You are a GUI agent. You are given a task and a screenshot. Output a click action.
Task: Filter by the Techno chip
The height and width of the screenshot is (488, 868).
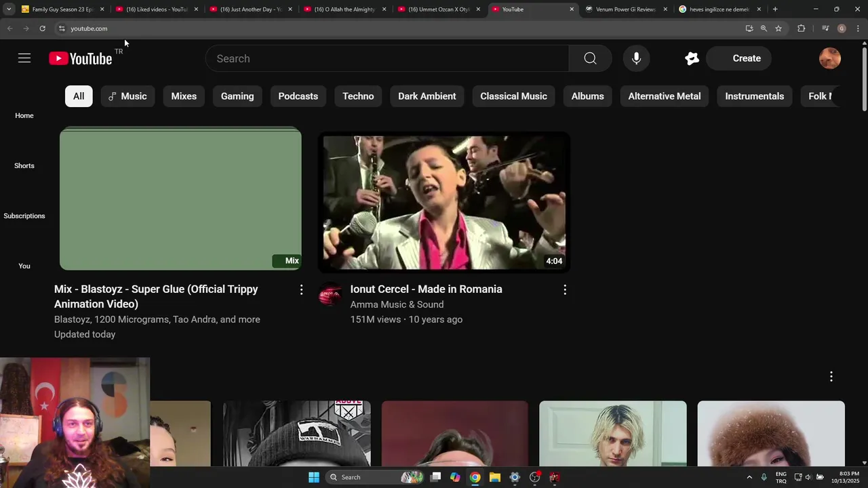pos(358,96)
